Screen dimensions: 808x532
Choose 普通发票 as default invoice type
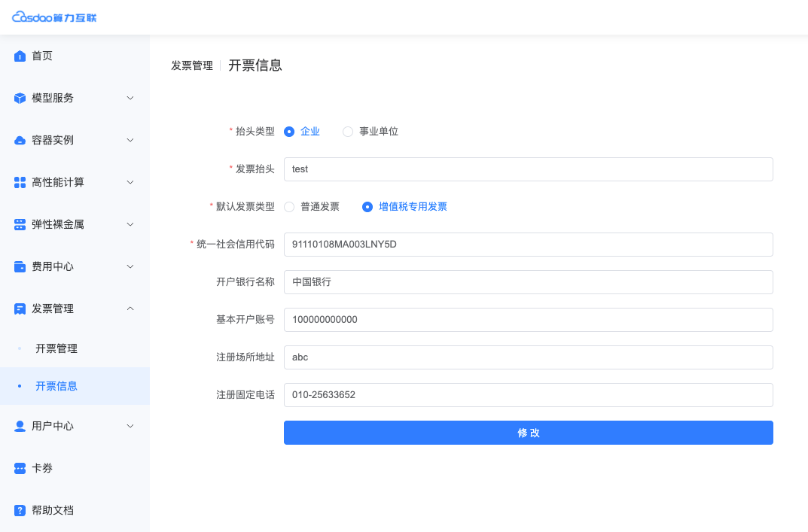(x=289, y=207)
